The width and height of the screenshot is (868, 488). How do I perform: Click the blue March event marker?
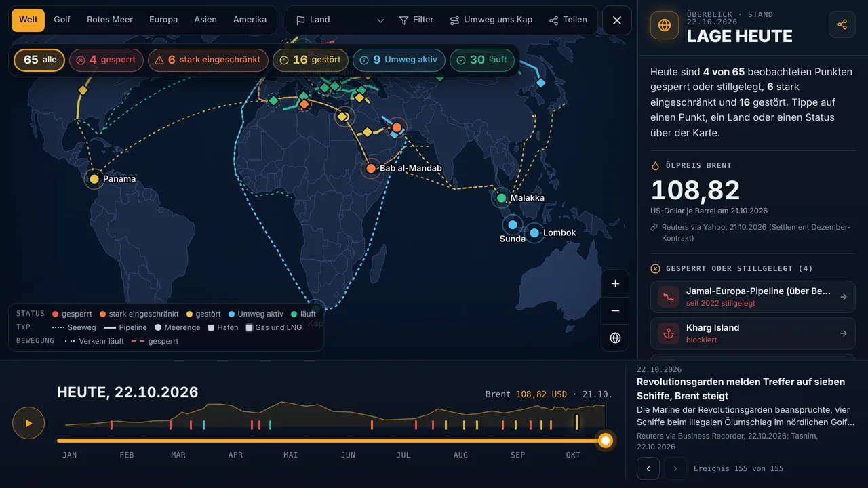(203, 425)
